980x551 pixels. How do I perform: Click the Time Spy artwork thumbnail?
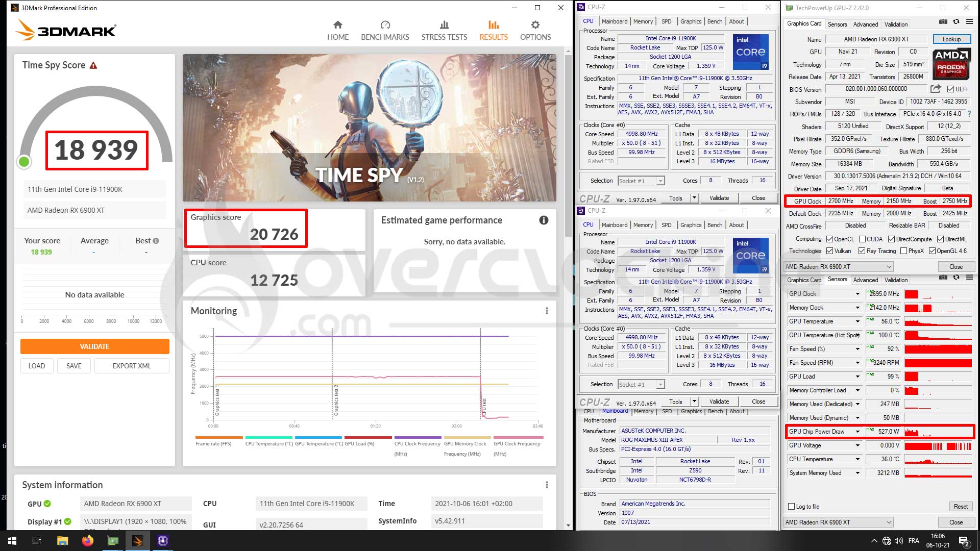(370, 128)
